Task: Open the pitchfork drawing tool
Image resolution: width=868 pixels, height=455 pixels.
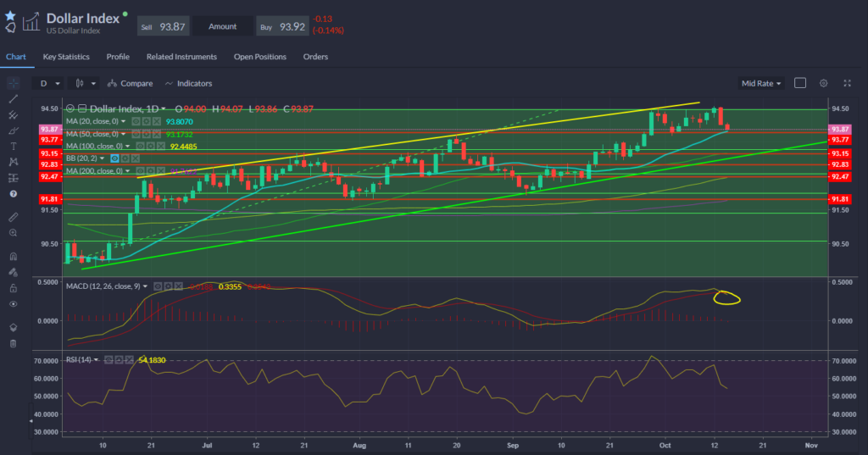Action: [14, 114]
